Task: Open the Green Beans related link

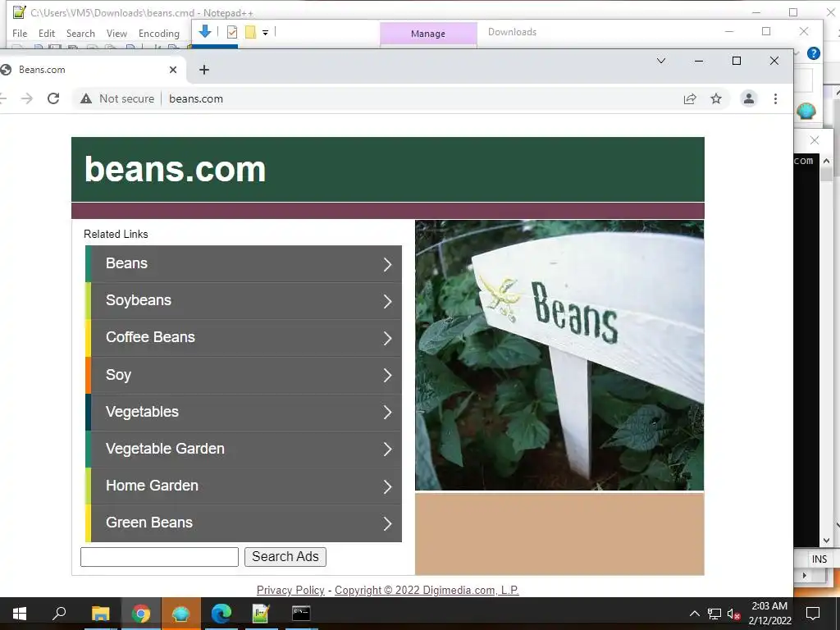Action: (x=243, y=523)
